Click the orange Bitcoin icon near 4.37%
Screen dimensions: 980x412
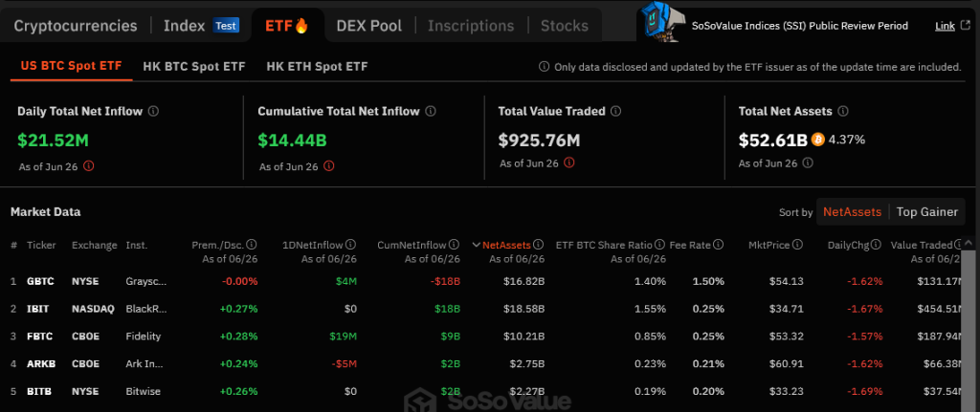point(817,140)
